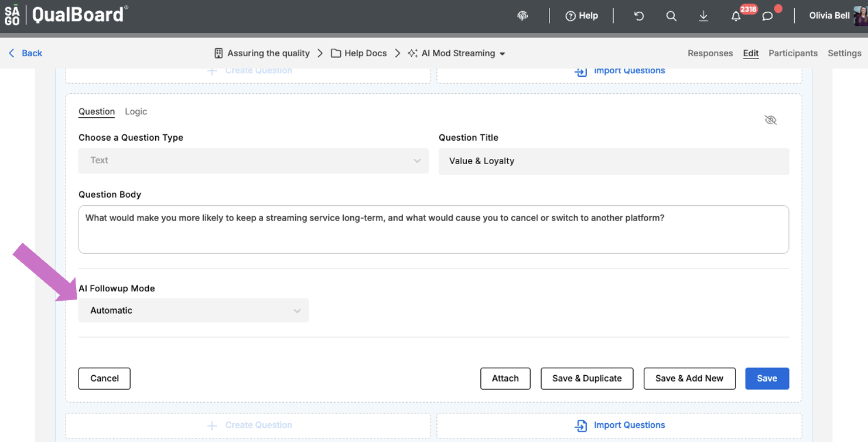Image resolution: width=868 pixels, height=442 pixels.
Task: Open the chat bubble messages icon
Action: 768,16
